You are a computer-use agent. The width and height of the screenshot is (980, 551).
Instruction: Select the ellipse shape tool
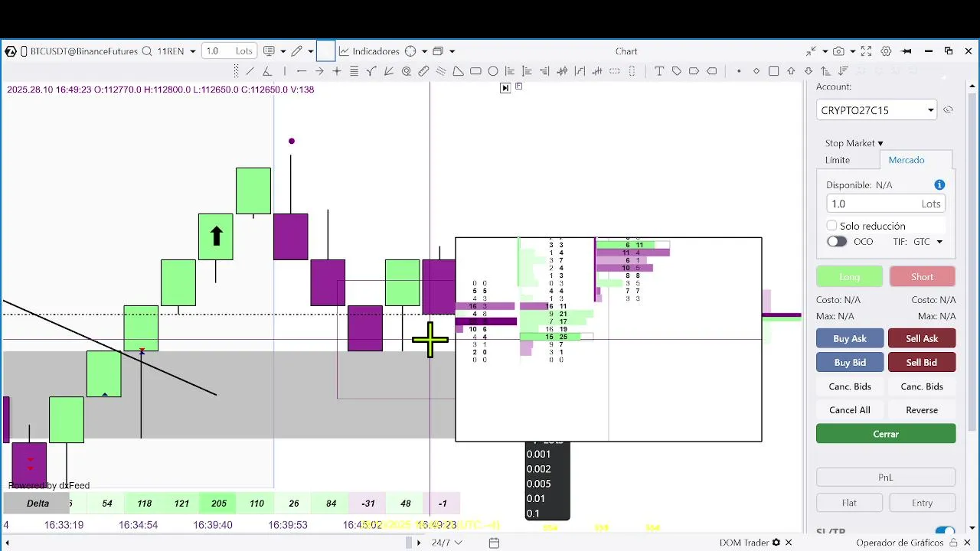coord(493,71)
